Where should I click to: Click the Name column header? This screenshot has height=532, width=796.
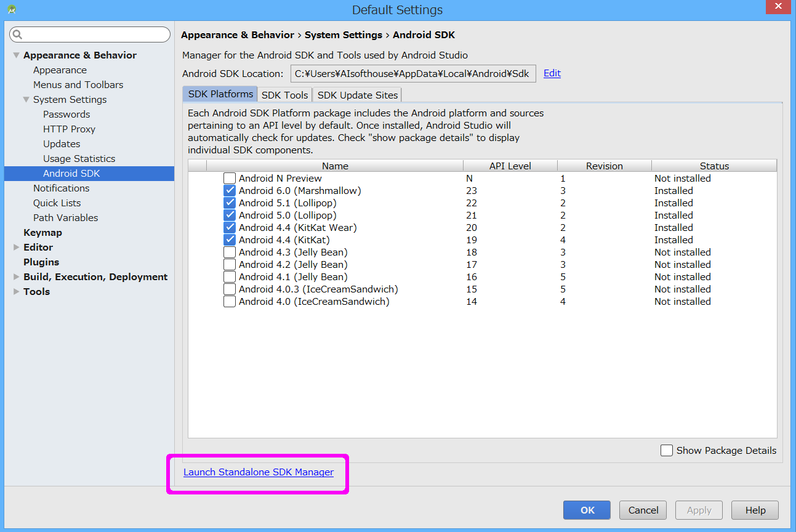pos(335,166)
